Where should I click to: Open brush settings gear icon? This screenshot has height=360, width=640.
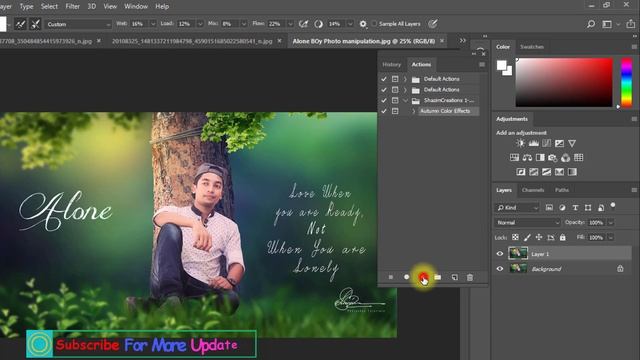(363, 24)
